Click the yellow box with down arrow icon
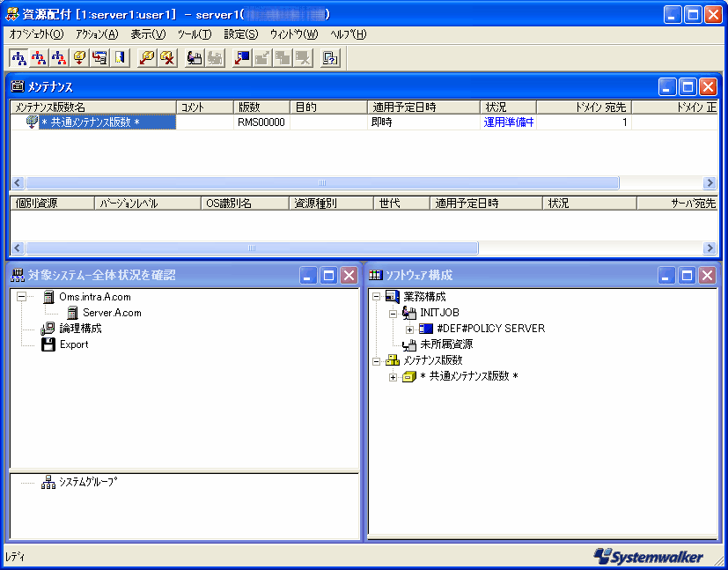 pos(79,58)
